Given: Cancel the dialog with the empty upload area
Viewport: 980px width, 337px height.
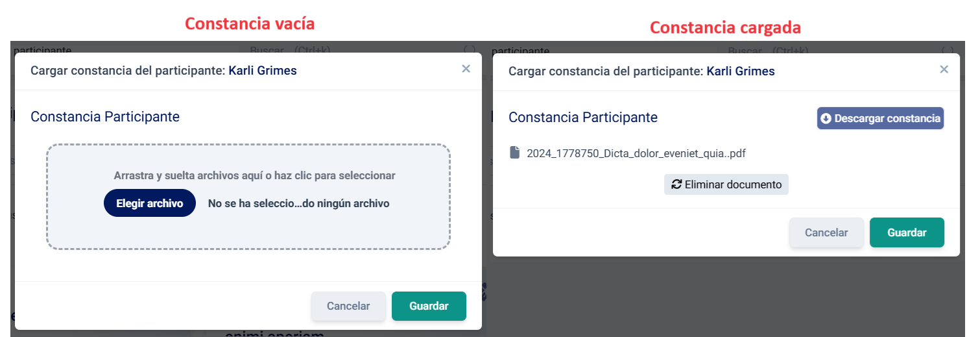Looking at the screenshot, I should coord(348,306).
